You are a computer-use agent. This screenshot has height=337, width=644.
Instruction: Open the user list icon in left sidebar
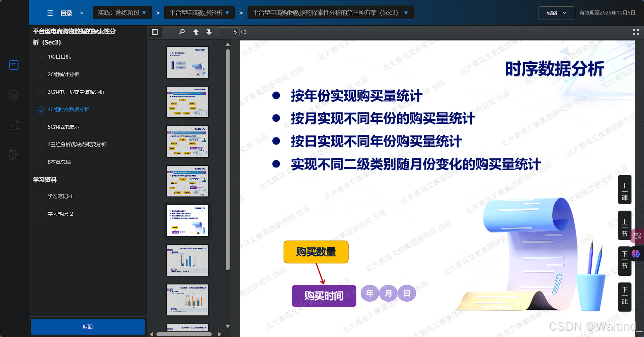pos(13,125)
